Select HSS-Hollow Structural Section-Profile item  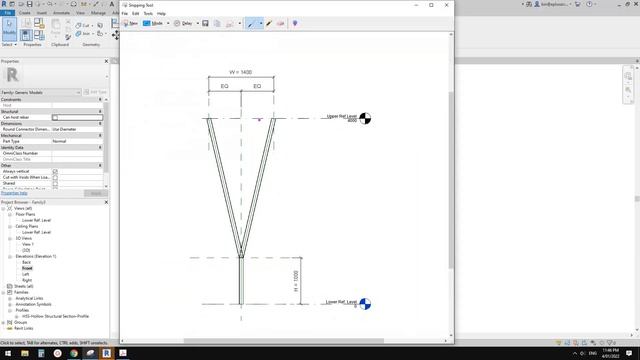[55, 316]
